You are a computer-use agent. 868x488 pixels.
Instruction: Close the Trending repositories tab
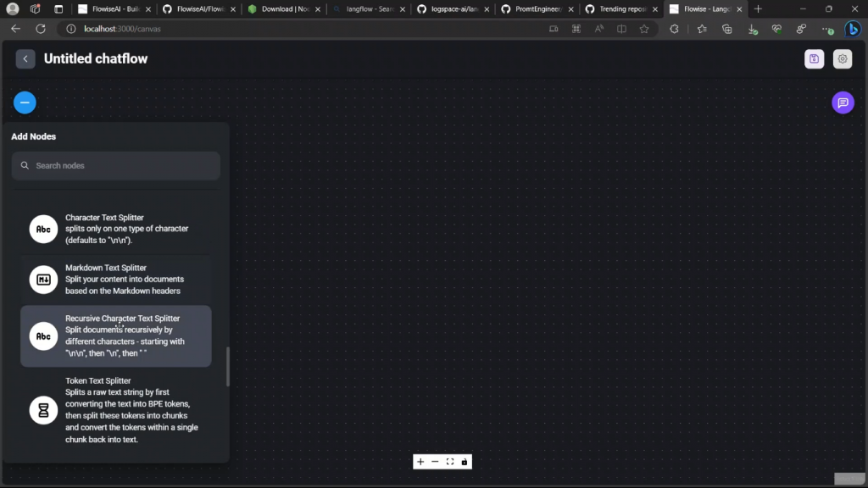coord(655,8)
